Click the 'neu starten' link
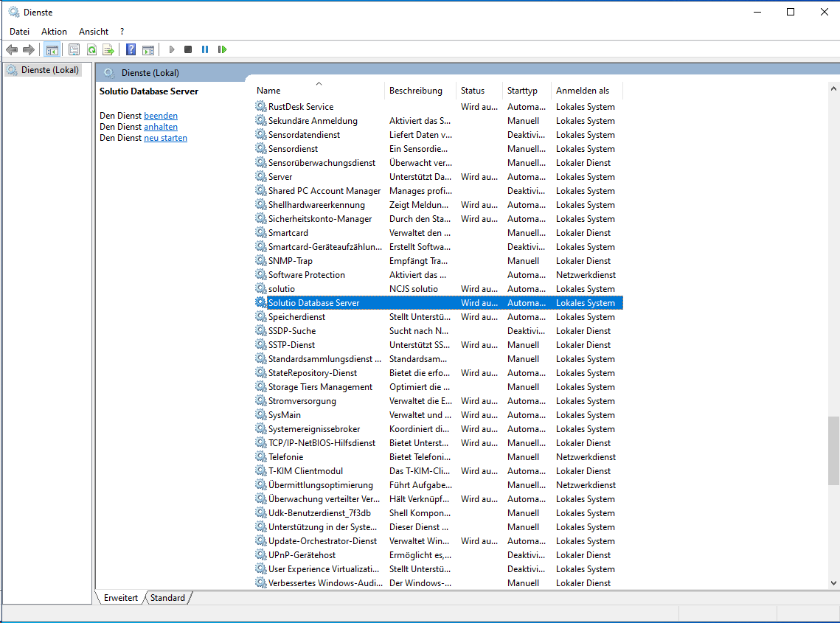Screen dimensions: 840x623 coord(165,138)
